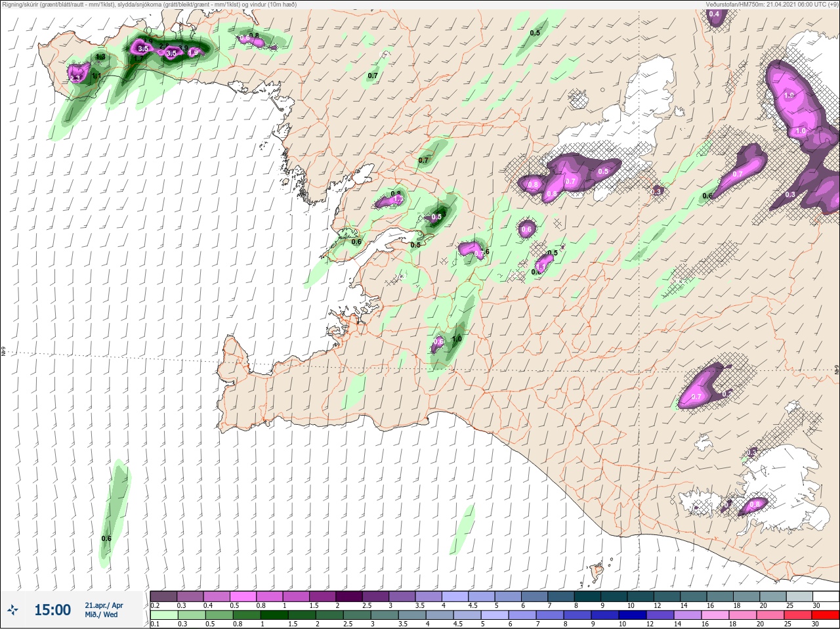
Task: Click the 15:00 forecast time label
Action: pos(52,610)
